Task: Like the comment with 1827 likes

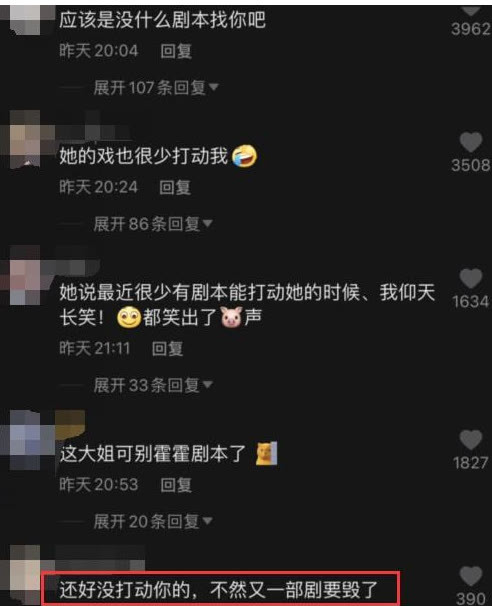Action: pyautogui.click(x=471, y=440)
